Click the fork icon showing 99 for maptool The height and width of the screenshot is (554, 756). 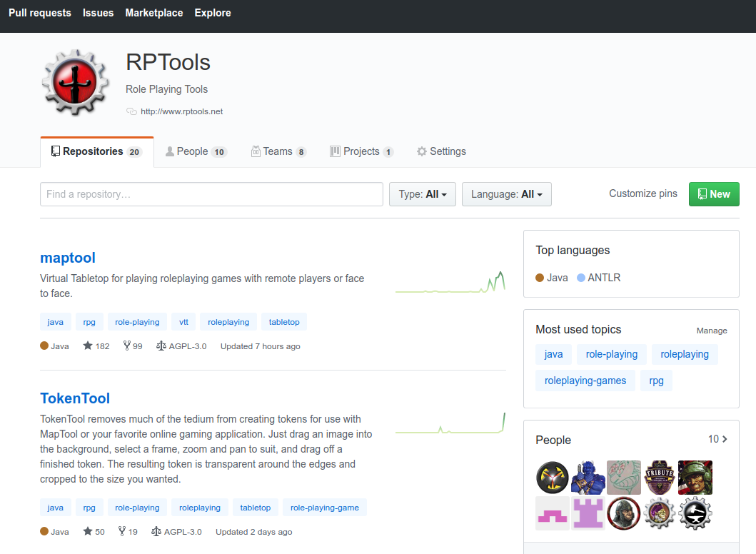point(127,346)
